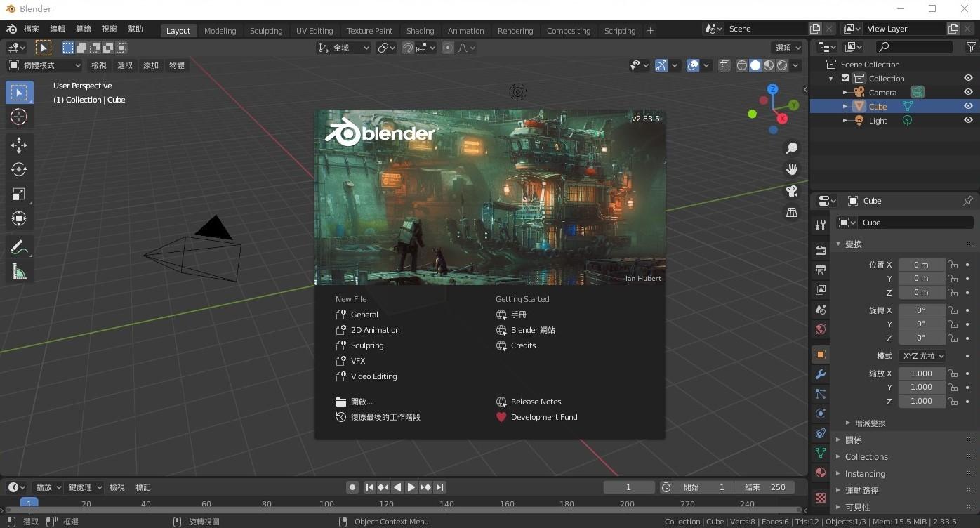This screenshot has width=980, height=528.
Task: Click the pan hand viewport gizmo
Action: pyautogui.click(x=792, y=169)
